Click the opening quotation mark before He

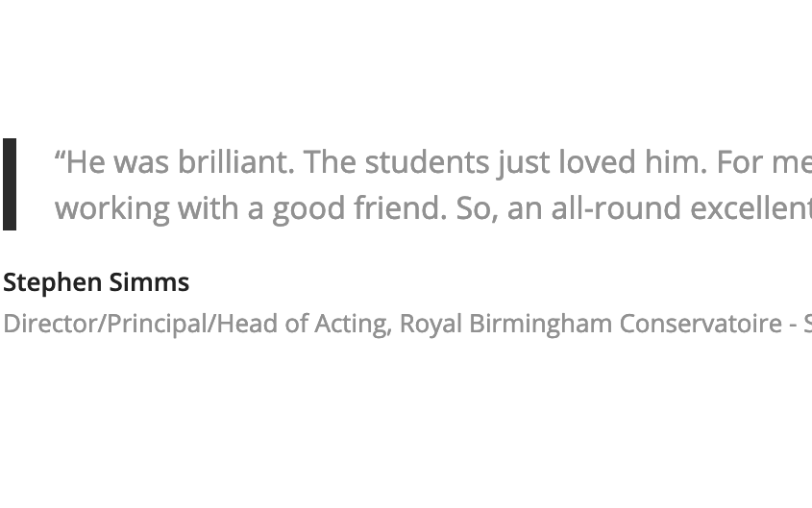point(61,154)
